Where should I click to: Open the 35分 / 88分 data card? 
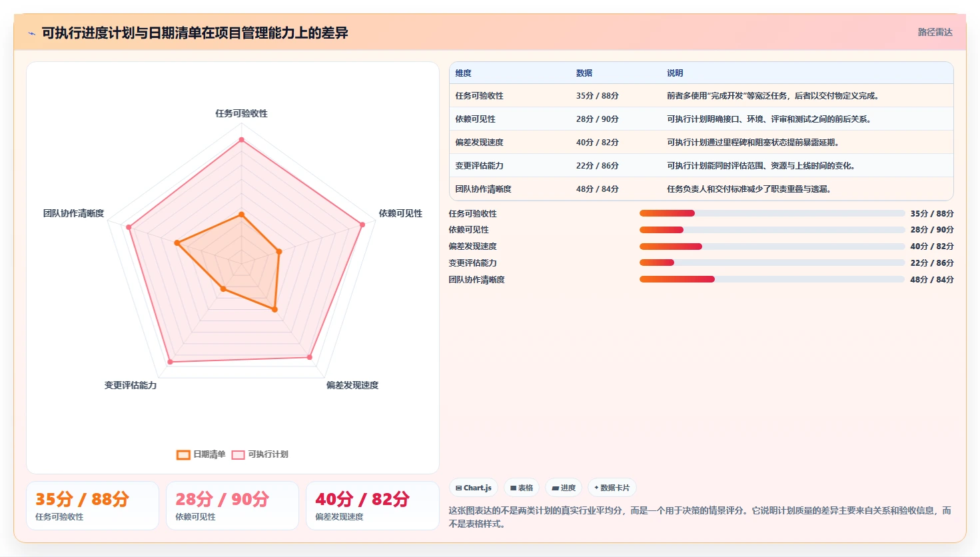[x=93, y=506]
